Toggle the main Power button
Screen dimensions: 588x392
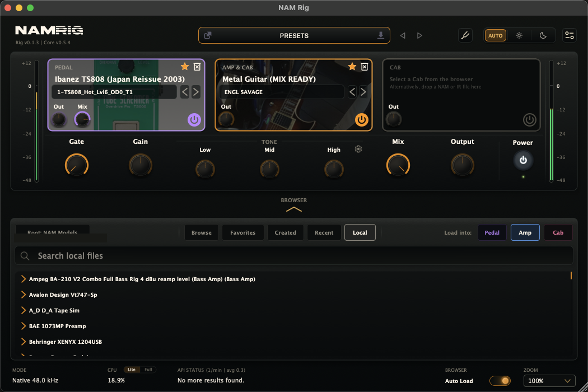[522, 160]
